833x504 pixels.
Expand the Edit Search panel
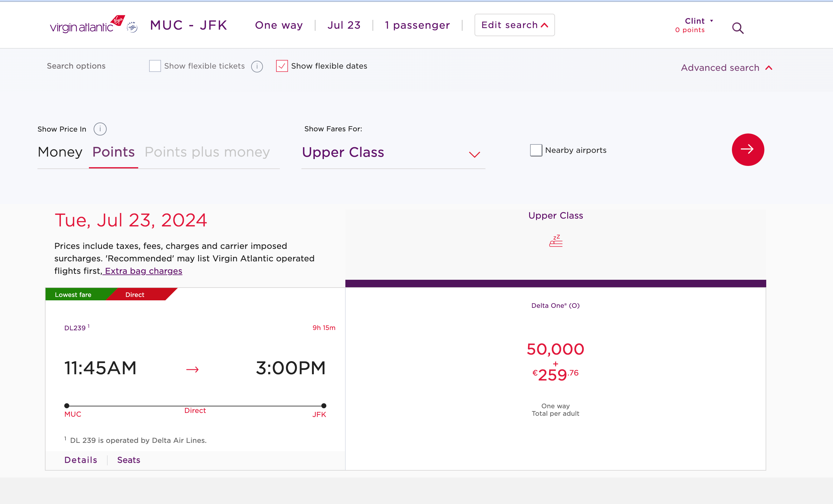pos(514,25)
